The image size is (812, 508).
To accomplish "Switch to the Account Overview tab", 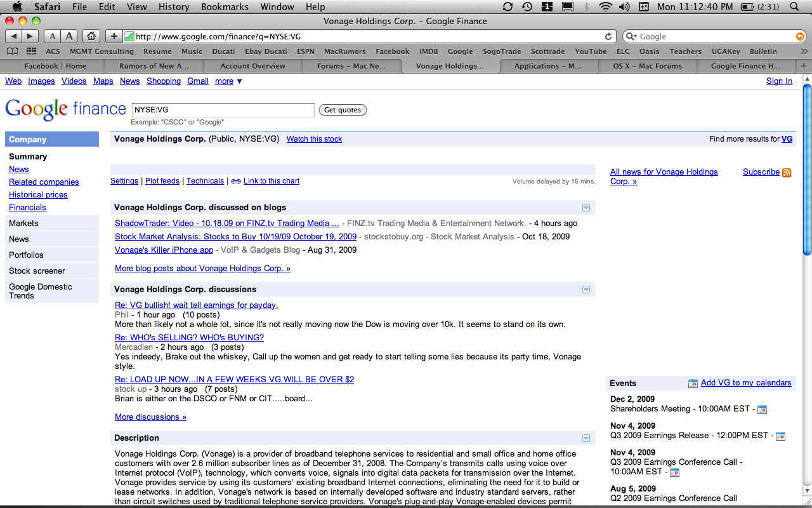I will 253,66.
